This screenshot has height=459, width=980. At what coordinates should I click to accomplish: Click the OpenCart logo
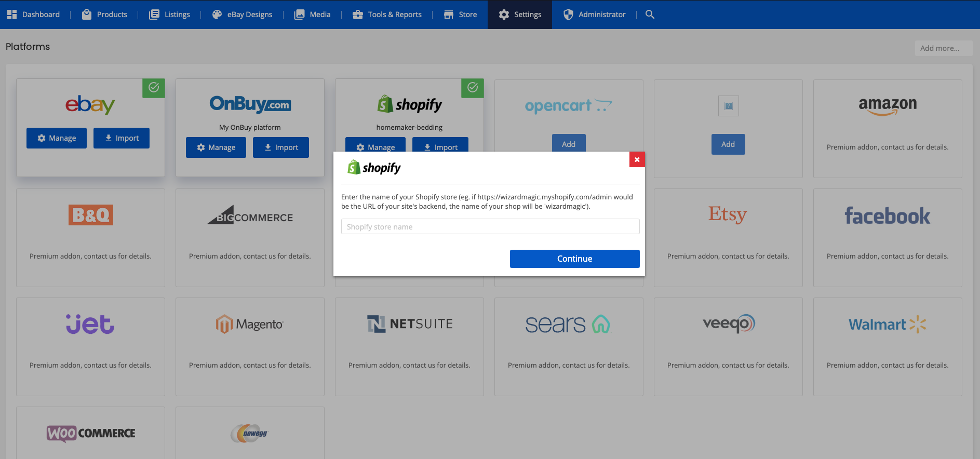tap(569, 106)
